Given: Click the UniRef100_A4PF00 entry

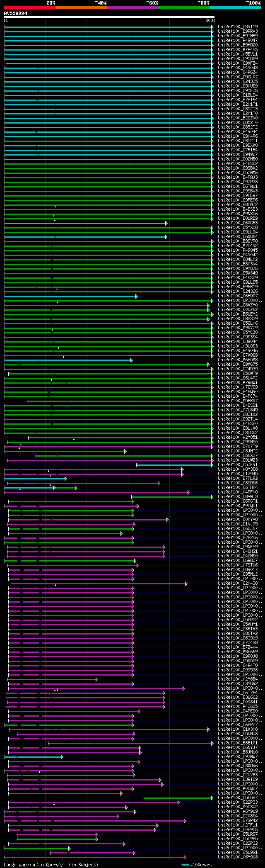Looking at the screenshot, I should point(238,492).
